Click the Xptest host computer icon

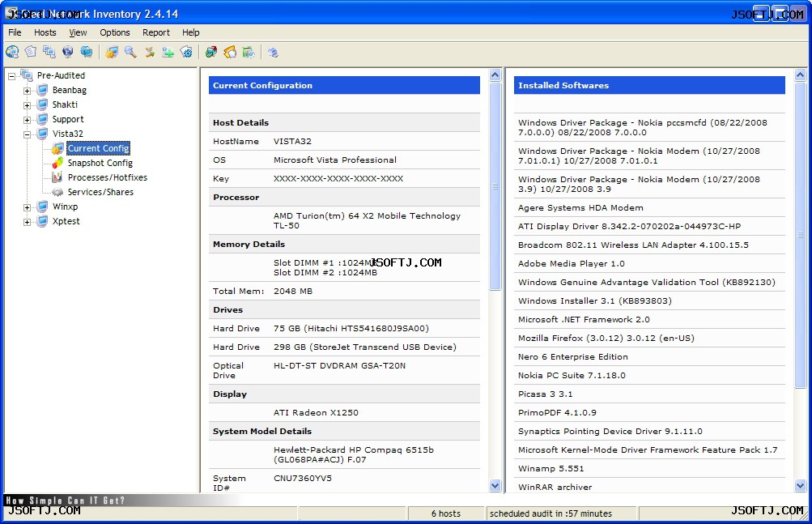[42, 221]
